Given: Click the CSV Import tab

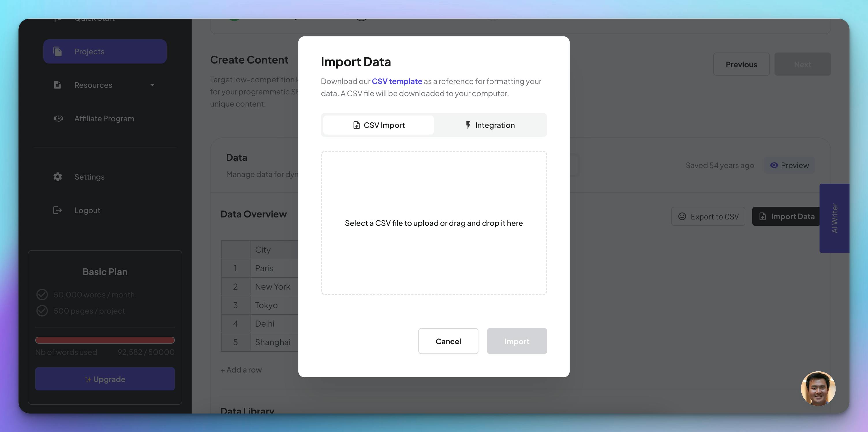Looking at the screenshot, I should [378, 125].
